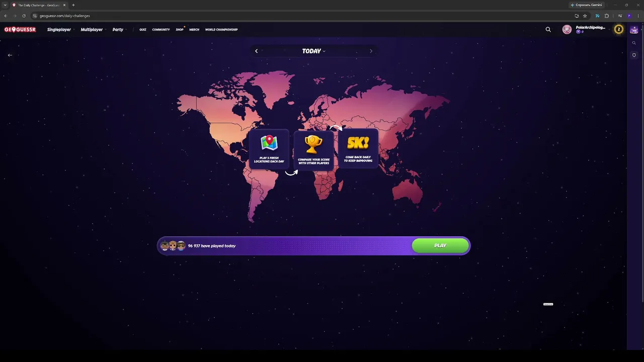Click the 5K! card icon
Screen dimensions: 644x362
358,143
